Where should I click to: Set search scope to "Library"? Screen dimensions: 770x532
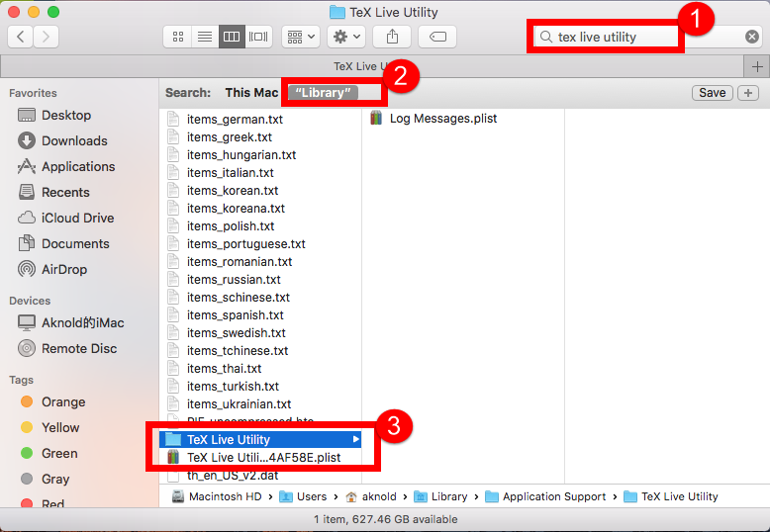323,92
